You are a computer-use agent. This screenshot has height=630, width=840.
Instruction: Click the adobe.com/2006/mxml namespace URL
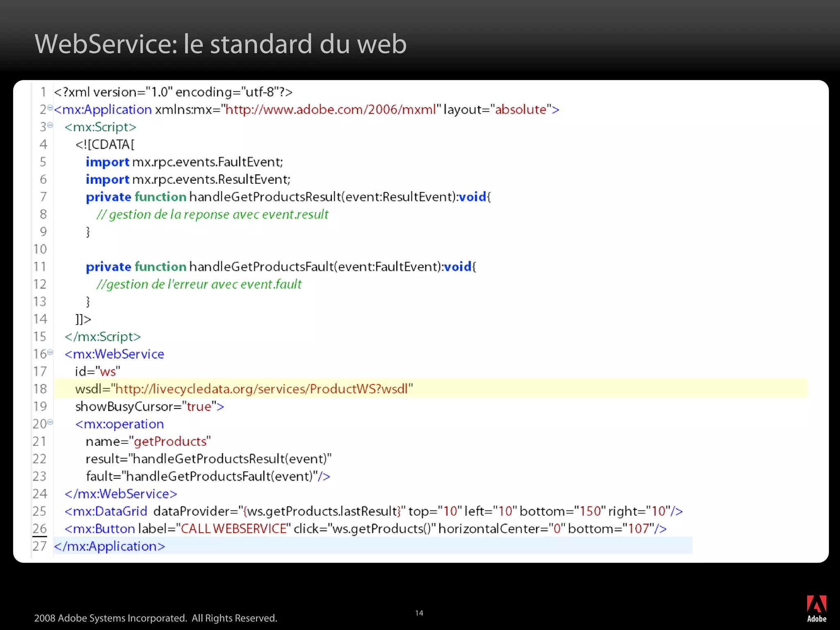(x=331, y=110)
